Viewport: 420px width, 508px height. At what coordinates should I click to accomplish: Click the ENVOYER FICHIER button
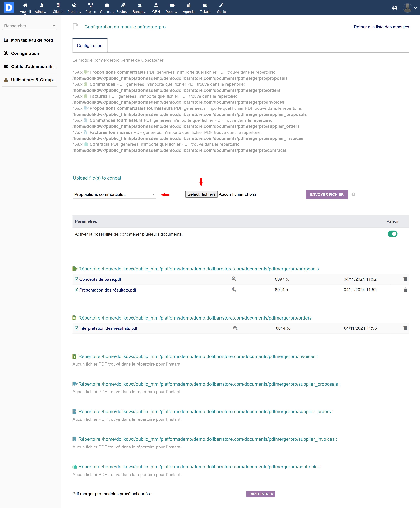coord(327,194)
